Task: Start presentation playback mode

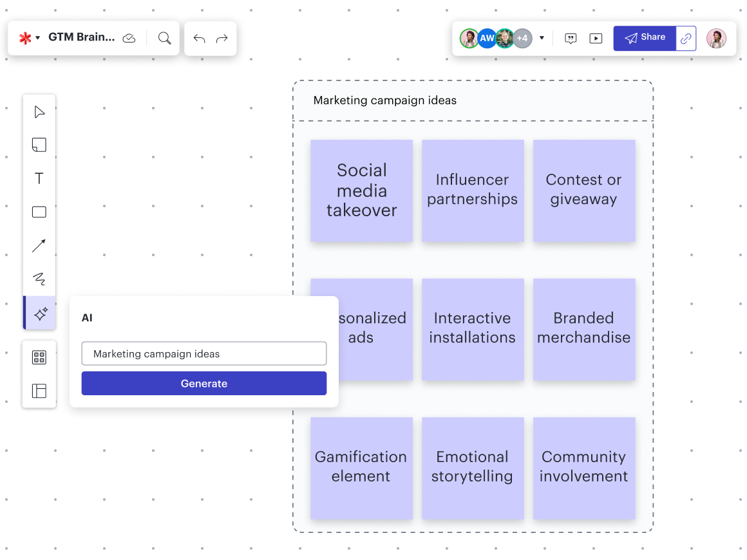Action: pos(596,38)
